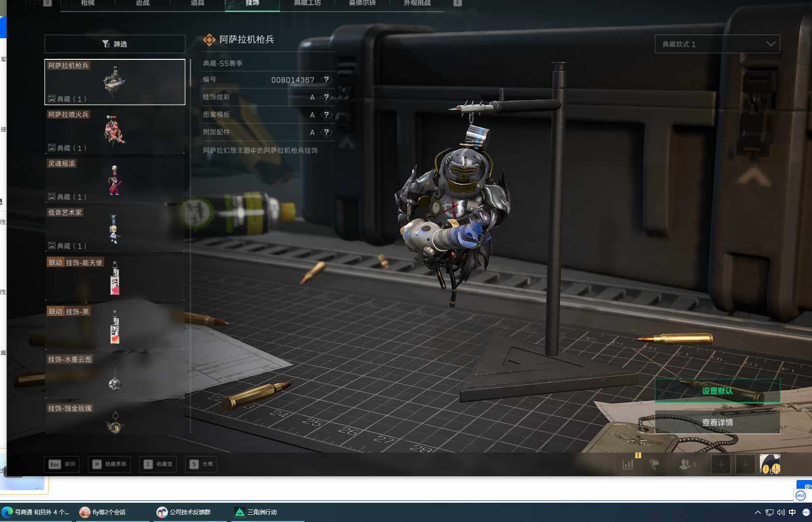Click the charm list scrollbar
Screen dimensions: 812x522
tap(190, 72)
